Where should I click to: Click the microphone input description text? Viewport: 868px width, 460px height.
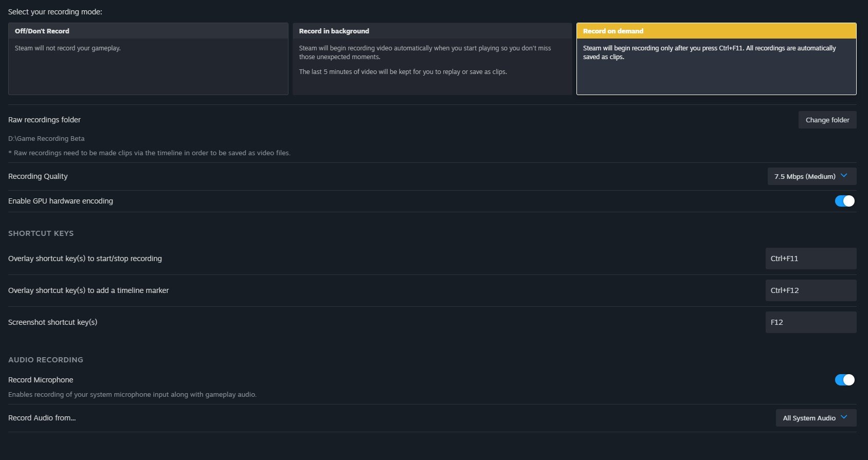click(132, 395)
